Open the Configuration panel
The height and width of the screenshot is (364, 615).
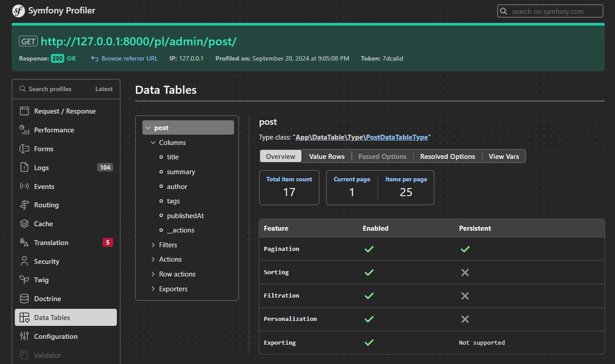(x=66, y=336)
